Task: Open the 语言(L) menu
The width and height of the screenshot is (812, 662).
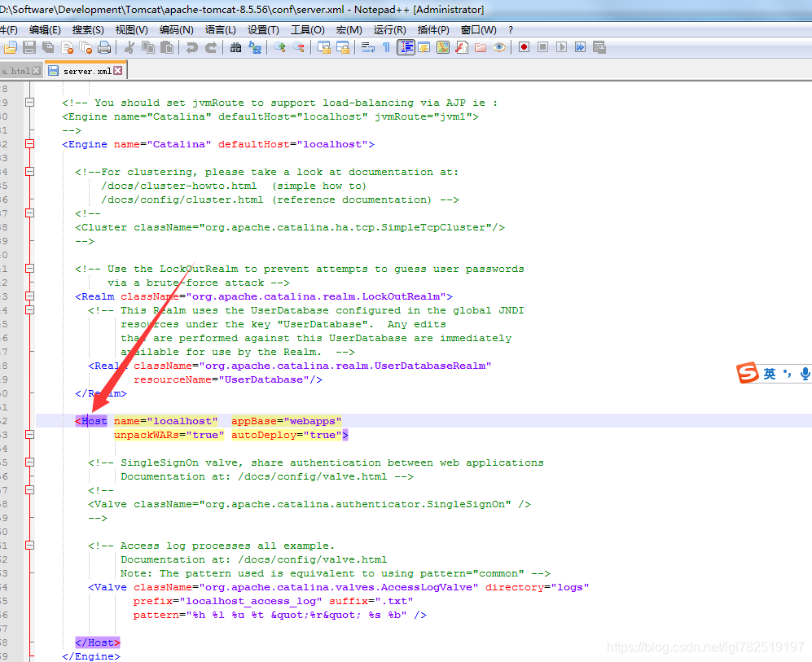Action: [x=221, y=30]
